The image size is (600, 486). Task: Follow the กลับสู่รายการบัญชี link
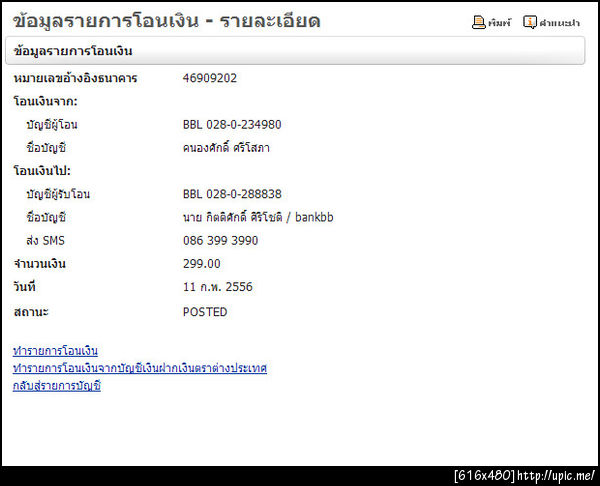[x=57, y=386]
